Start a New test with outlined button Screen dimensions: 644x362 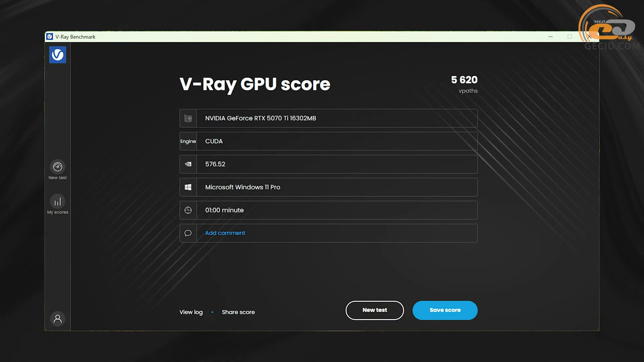point(375,310)
